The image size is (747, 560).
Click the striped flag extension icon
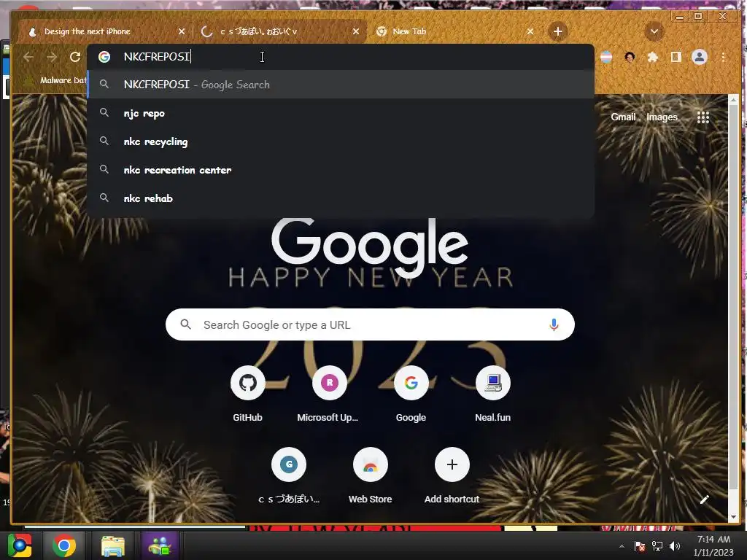[606, 57]
